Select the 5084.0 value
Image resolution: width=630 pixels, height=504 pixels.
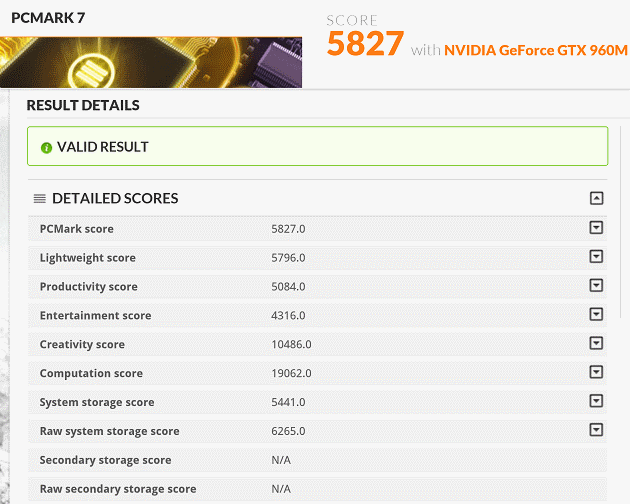pyautogui.click(x=288, y=287)
